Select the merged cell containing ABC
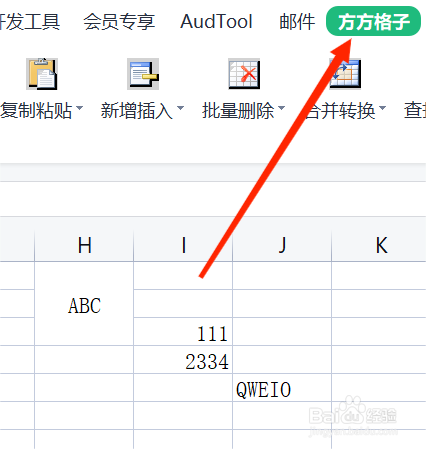Image resolution: width=426 pixels, height=449 pixels. click(x=84, y=304)
